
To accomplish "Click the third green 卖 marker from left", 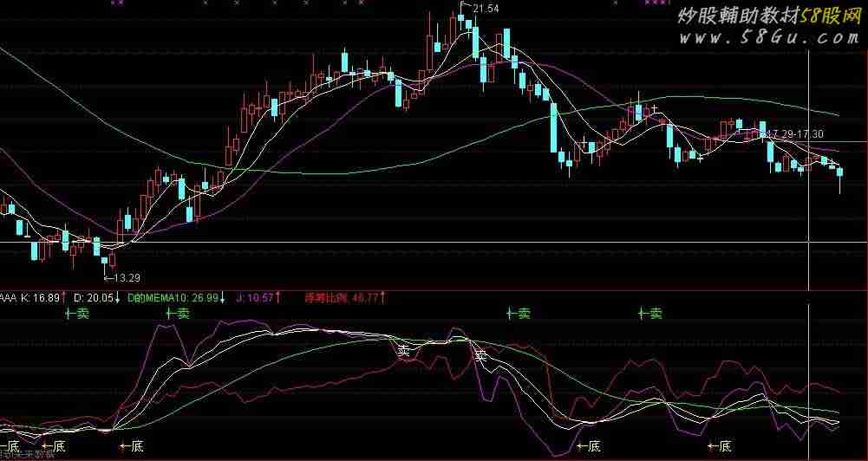I will click(x=519, y=314).
